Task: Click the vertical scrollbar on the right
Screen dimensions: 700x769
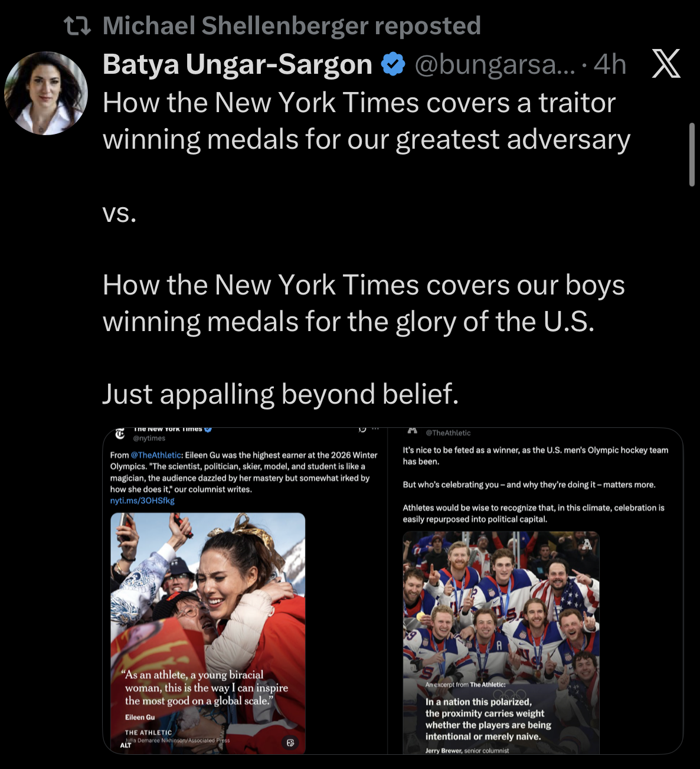Action: tap(692, 155)
